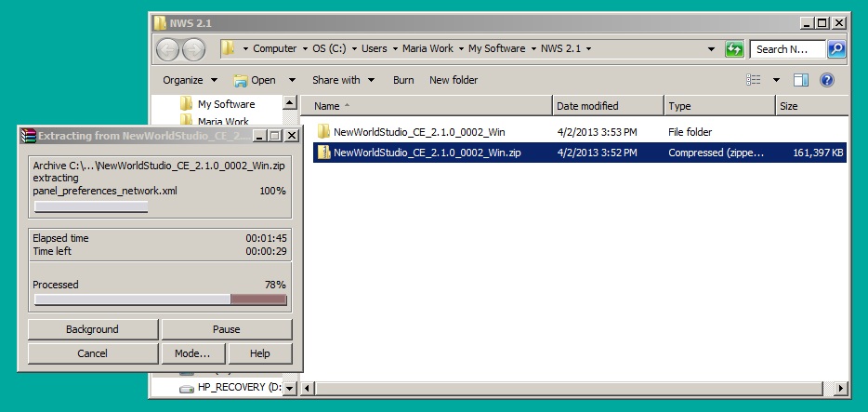This screenshot has width=868, height=412.
Task: Click OS (C:) in the address breadcrumb
Action: coord(329,48)
